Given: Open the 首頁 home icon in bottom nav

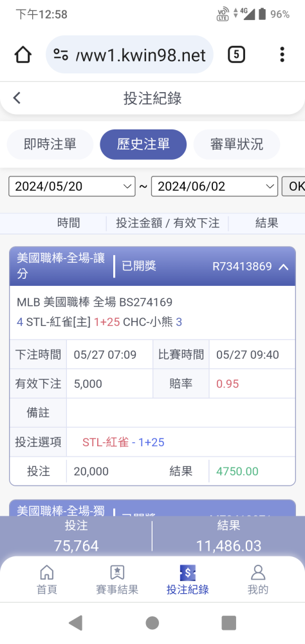Looking at the screenshot, I should [47, 572].
